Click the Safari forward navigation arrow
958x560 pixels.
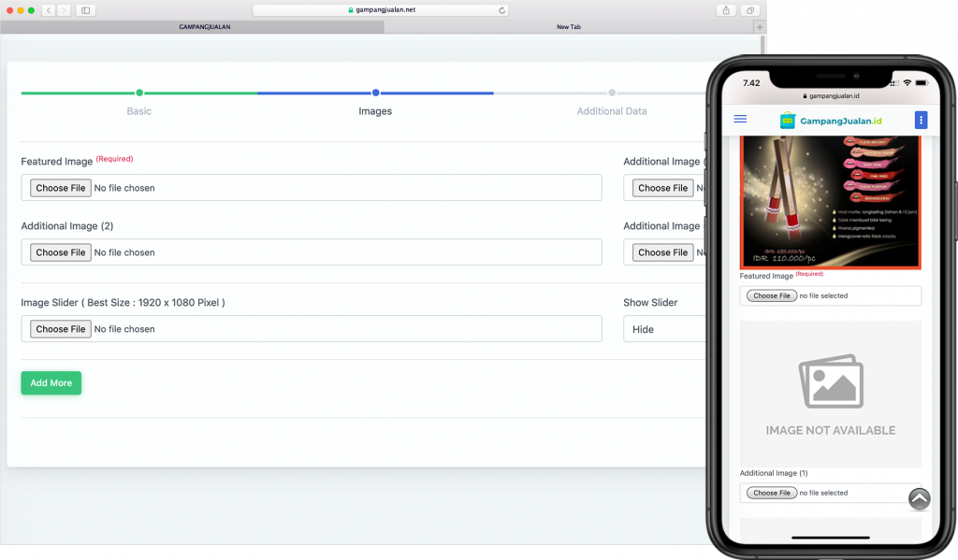64,10
